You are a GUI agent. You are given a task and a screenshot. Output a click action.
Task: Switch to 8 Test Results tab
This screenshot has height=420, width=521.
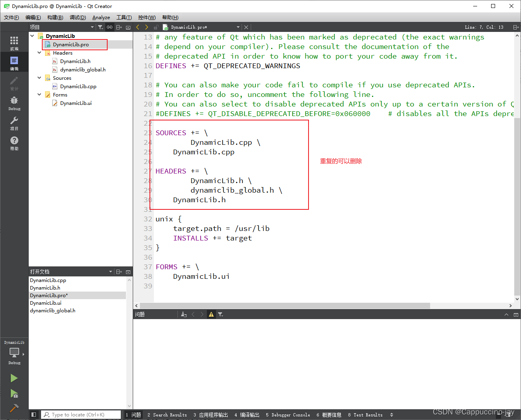[x=365, y=415]
